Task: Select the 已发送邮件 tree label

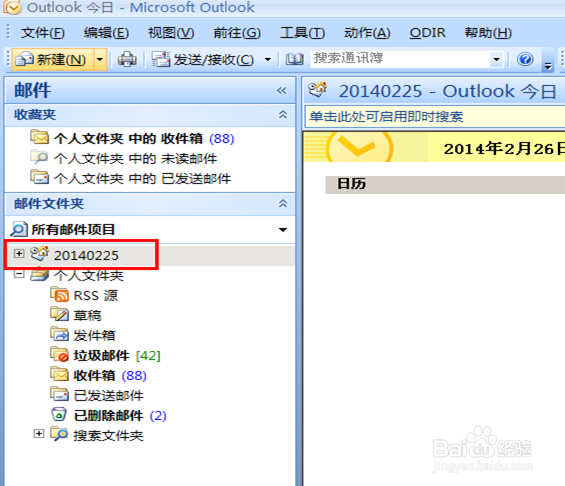Action: click(x=108, y=396)
